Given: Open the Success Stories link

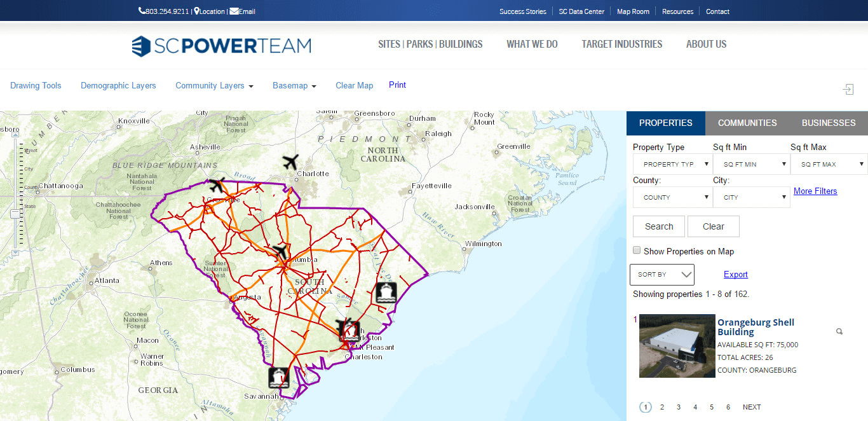Looking at the screenshot, I should click(x=522, y=11).
